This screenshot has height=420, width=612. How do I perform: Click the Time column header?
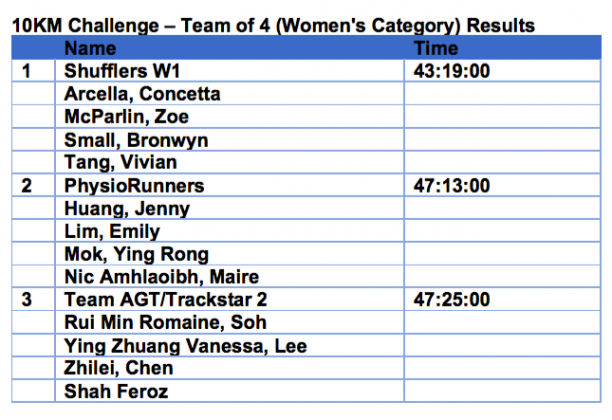coord(435,48)
